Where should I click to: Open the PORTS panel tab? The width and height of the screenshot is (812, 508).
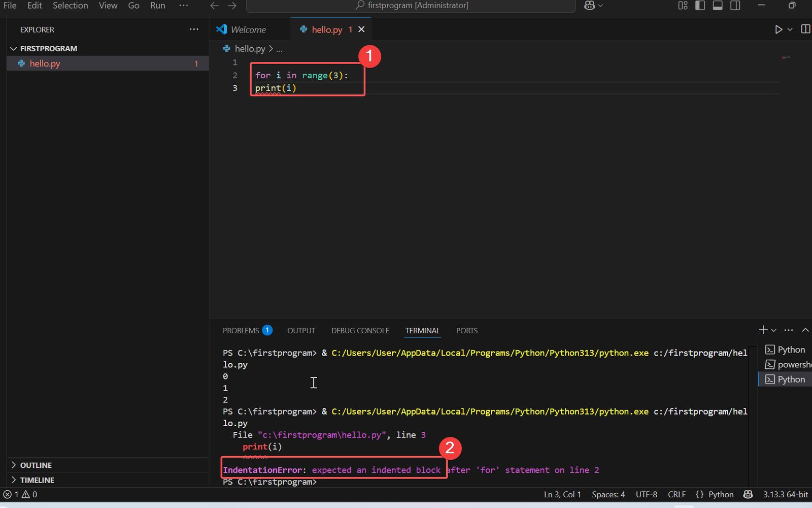pos(466,331)
